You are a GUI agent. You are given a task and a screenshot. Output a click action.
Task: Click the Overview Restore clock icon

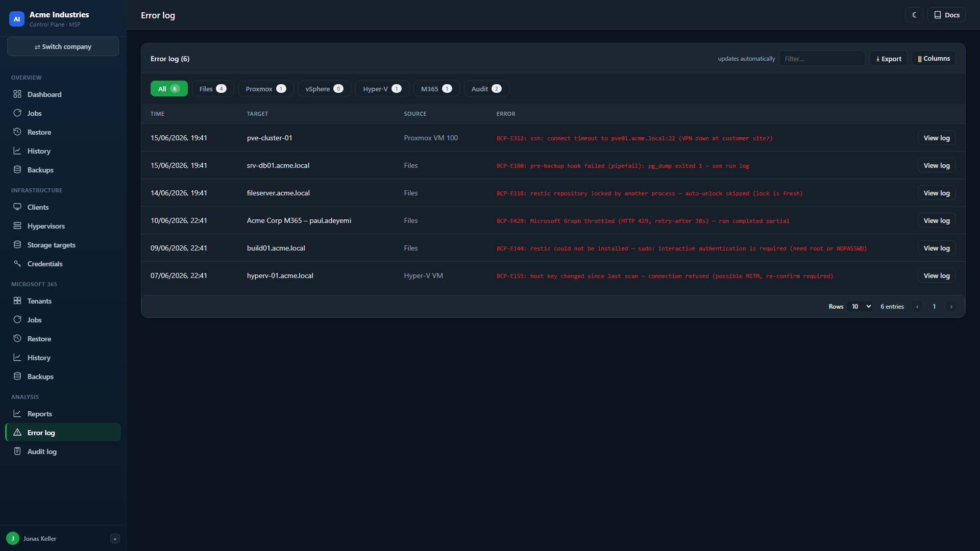point(17,132)
